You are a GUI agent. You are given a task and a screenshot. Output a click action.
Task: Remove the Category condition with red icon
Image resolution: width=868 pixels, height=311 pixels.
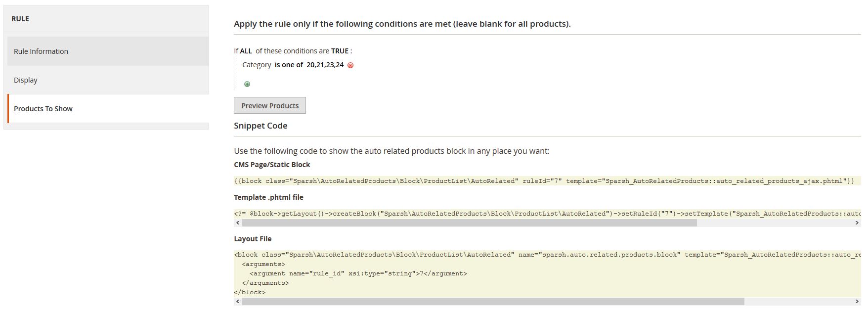tap(350, 65)
